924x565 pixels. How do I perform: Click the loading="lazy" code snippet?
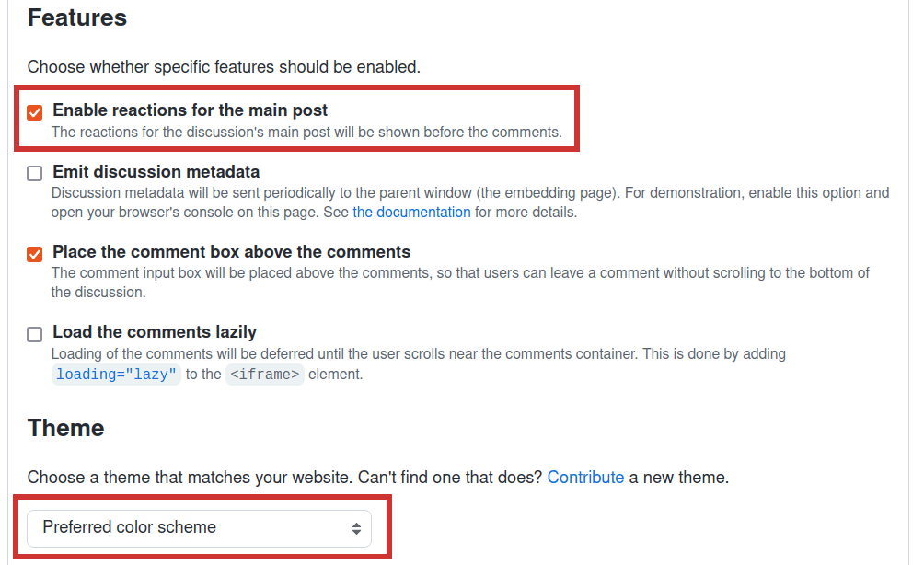[x=116, y=375]
